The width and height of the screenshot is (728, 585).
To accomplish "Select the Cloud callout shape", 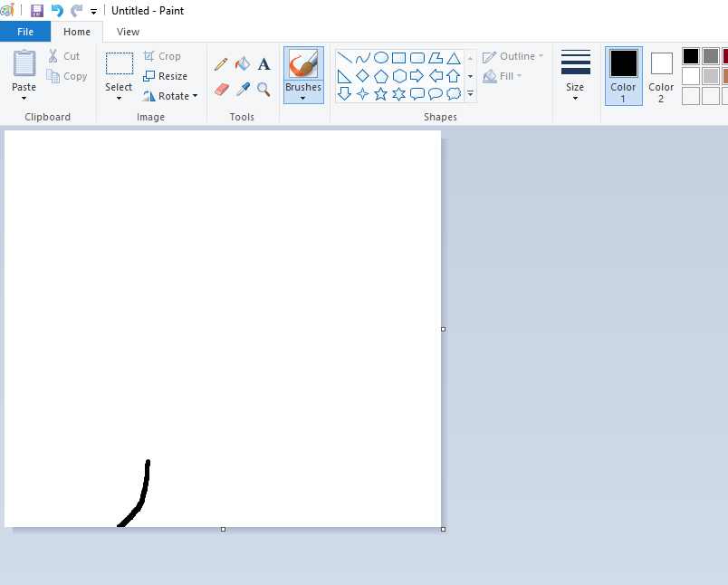I will 454,94.
